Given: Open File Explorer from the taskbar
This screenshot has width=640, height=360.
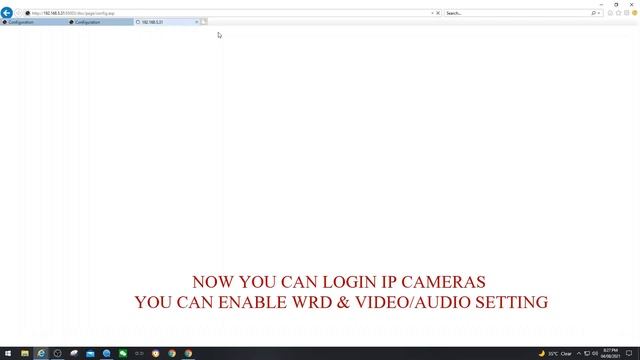Looking at the screenshot, I should (25, 353).
